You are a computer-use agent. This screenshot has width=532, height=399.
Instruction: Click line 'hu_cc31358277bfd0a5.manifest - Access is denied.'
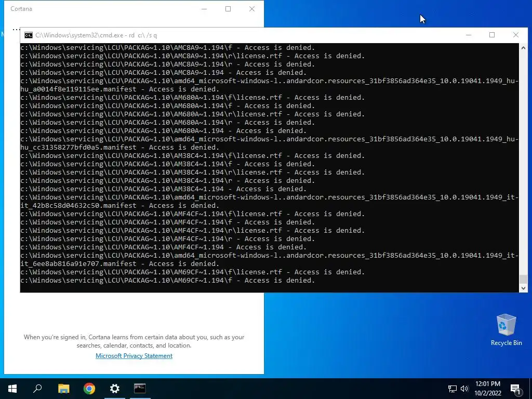[x=120, y=147]
